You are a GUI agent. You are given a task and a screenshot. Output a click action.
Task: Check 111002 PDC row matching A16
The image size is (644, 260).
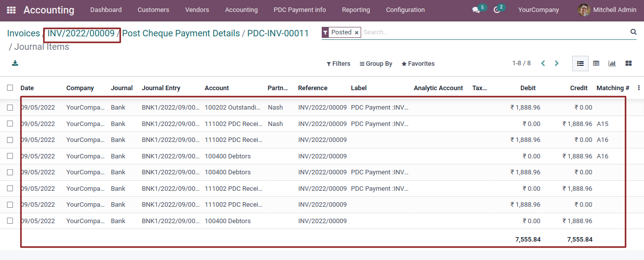(10, 139)
